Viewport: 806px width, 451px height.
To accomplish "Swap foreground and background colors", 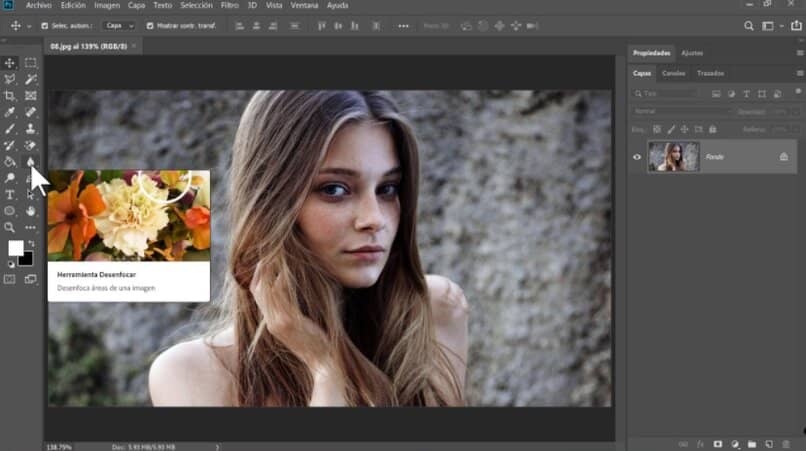I will 32,244.
